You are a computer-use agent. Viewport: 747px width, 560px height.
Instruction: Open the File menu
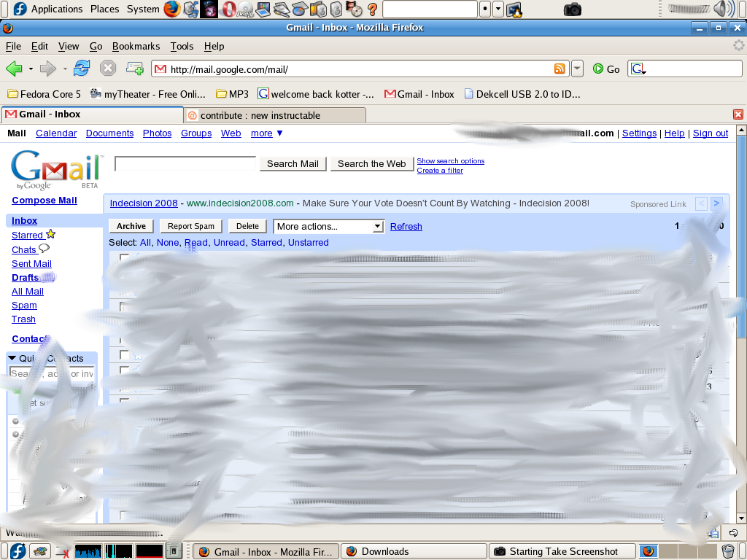click(x=13, y=46)
